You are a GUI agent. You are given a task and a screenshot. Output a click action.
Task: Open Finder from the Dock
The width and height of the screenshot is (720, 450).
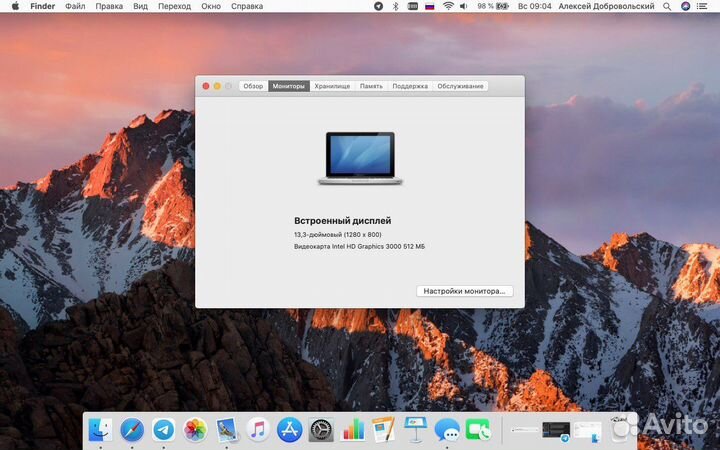pyautogui.click(x=100, y=430)
